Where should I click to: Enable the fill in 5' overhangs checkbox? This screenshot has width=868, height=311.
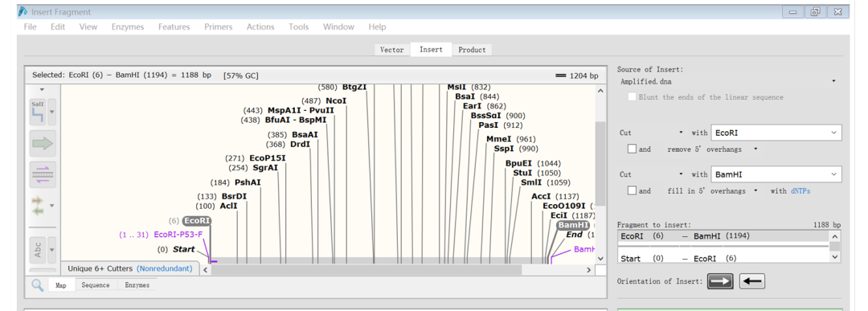pos(632,190)
